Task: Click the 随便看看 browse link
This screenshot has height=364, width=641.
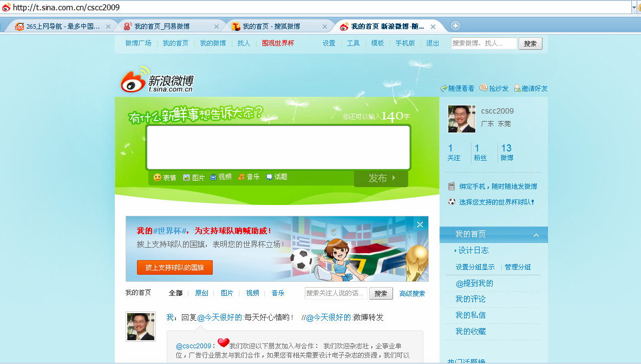Action: coord(457,88)
